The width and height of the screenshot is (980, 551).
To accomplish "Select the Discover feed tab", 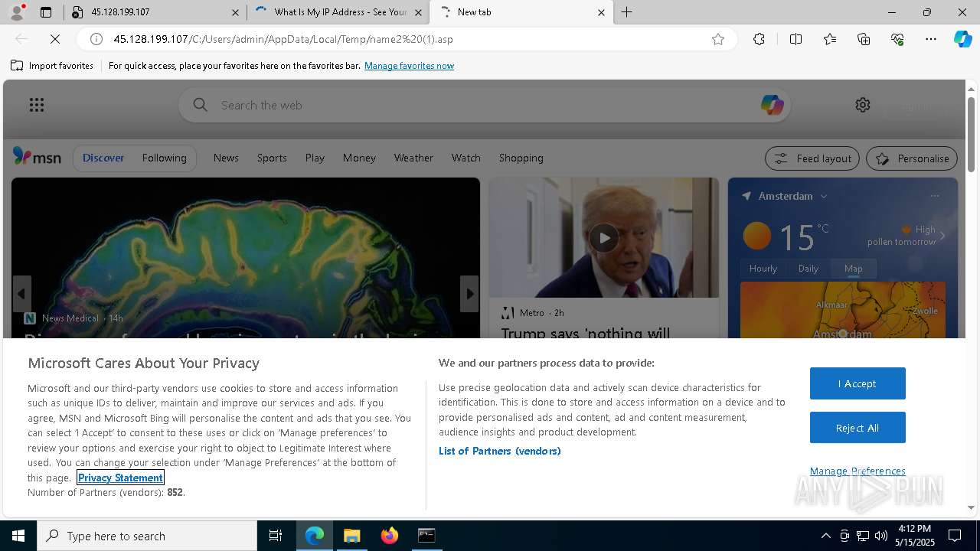I will click(x=103, y=158).
